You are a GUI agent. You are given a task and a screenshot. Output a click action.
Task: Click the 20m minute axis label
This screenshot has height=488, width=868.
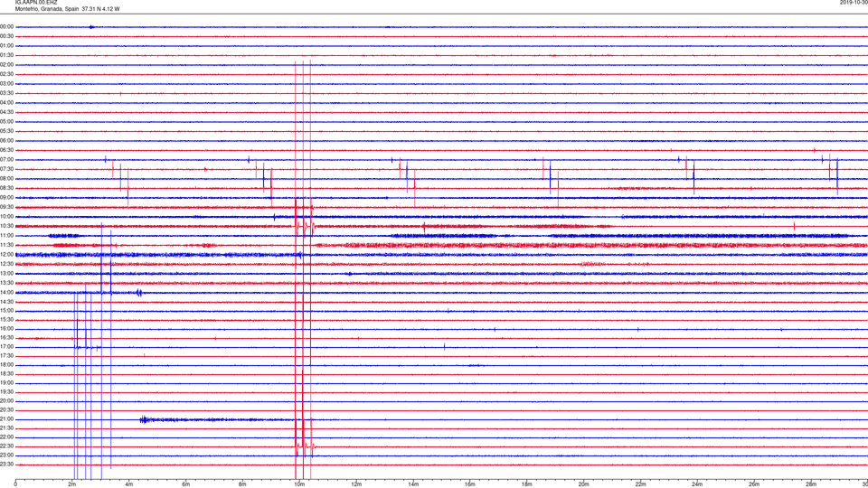[583, 484]
